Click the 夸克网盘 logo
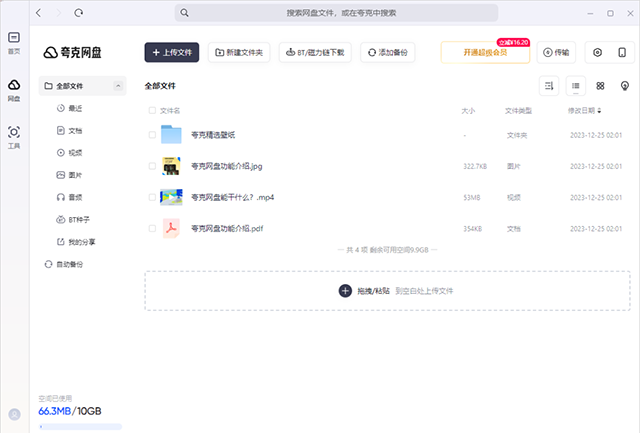The image size is (640, 433). tap(73, 52)
